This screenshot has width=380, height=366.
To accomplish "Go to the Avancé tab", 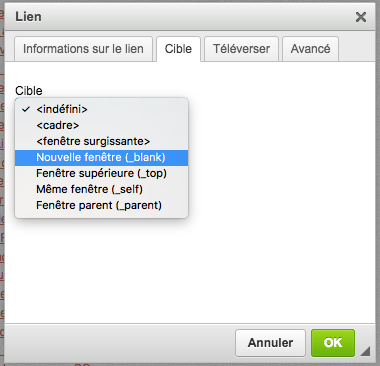I will click(310, 49).
